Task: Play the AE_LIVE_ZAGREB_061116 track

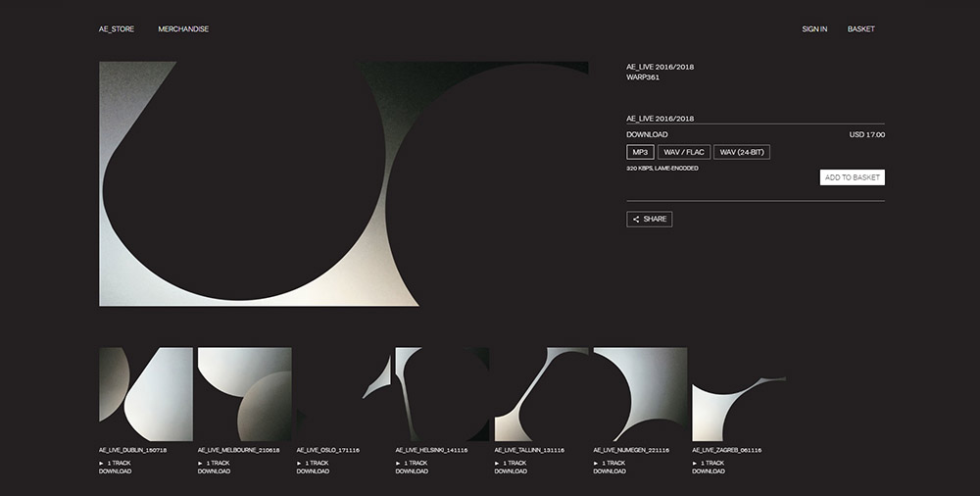Action: (x=696, y=463)
